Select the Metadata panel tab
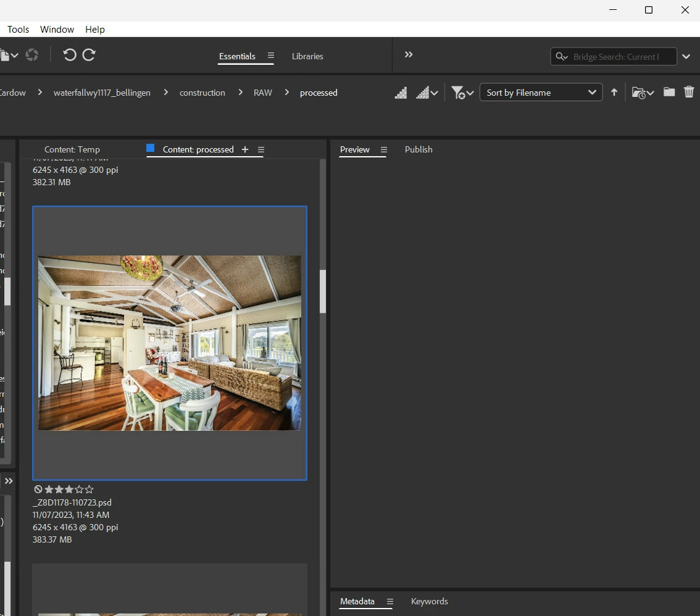Screen dimensions: 700x616 point(357,601)
